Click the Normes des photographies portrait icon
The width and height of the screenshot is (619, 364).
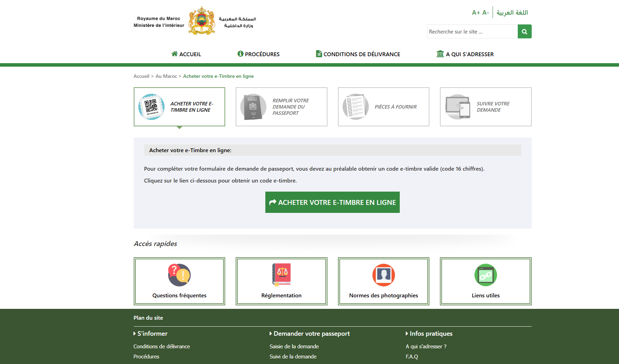pos(384,275)
